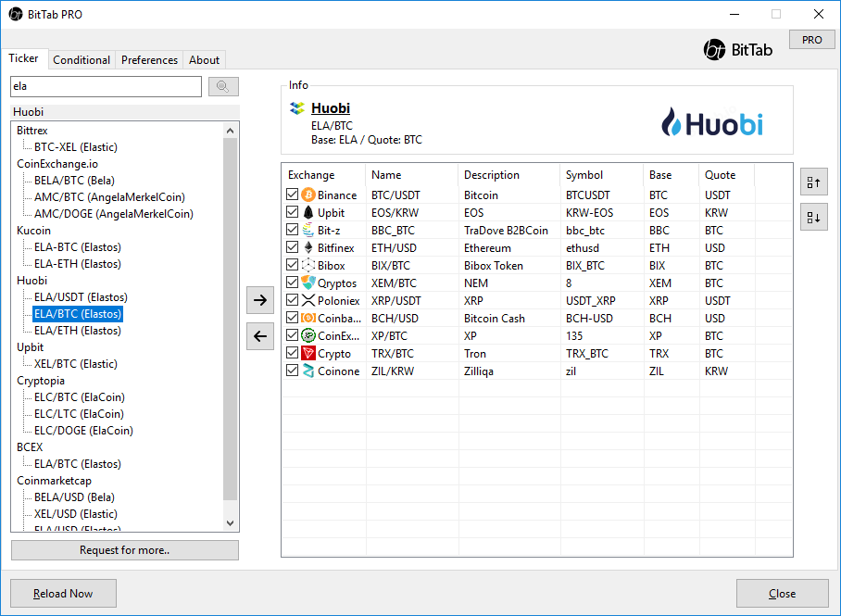Viewport: 841px width, 616px height.
Task: Click the Crypto exchange icon
Action: click(x=308, y=354)
